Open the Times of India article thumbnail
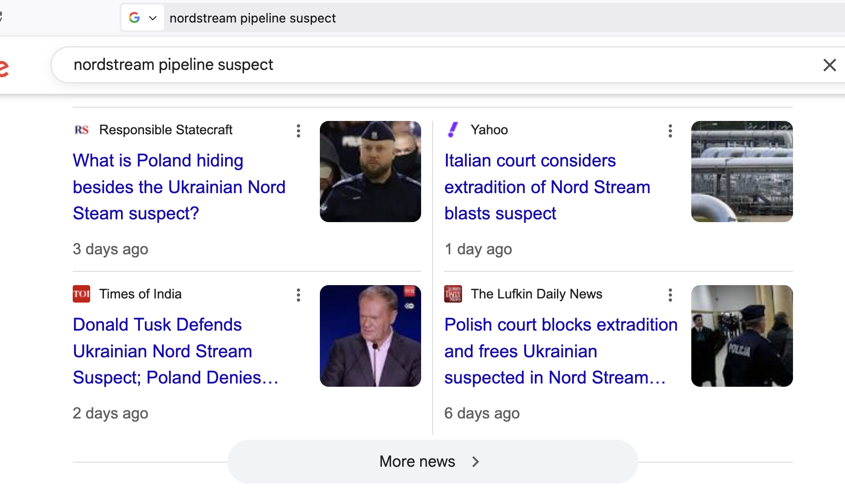The image size is (845, 504). pos(370,336)
